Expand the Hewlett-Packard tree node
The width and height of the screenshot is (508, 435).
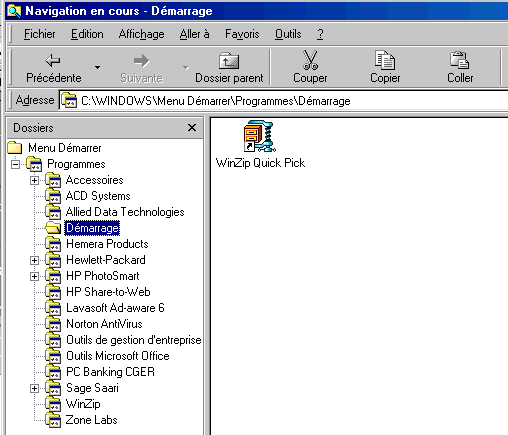34,260
